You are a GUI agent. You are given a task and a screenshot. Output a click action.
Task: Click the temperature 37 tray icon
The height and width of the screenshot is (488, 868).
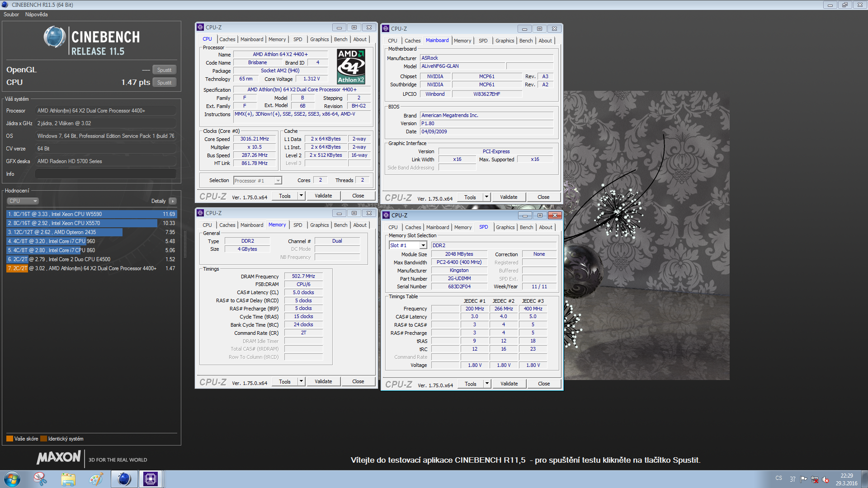point(793,479)
